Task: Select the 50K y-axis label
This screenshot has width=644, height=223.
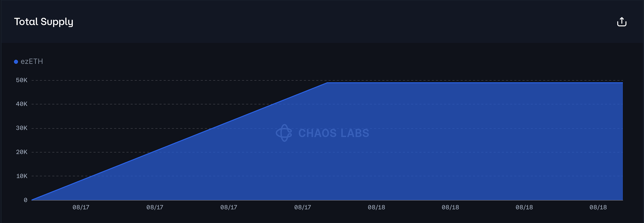Action: [22, 80]
